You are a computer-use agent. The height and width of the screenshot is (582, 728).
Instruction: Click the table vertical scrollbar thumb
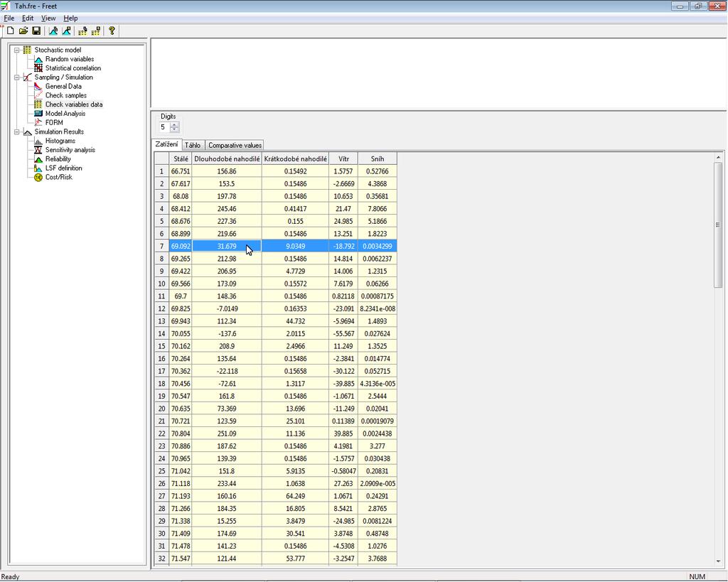click(x=718, y=225)
